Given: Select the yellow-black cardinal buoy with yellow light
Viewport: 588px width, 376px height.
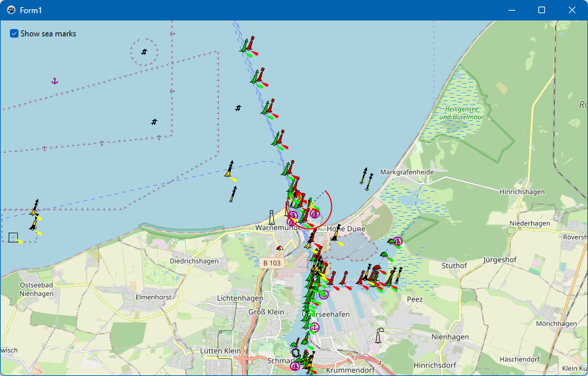Looking at the screenshot, I should [230, 170].
